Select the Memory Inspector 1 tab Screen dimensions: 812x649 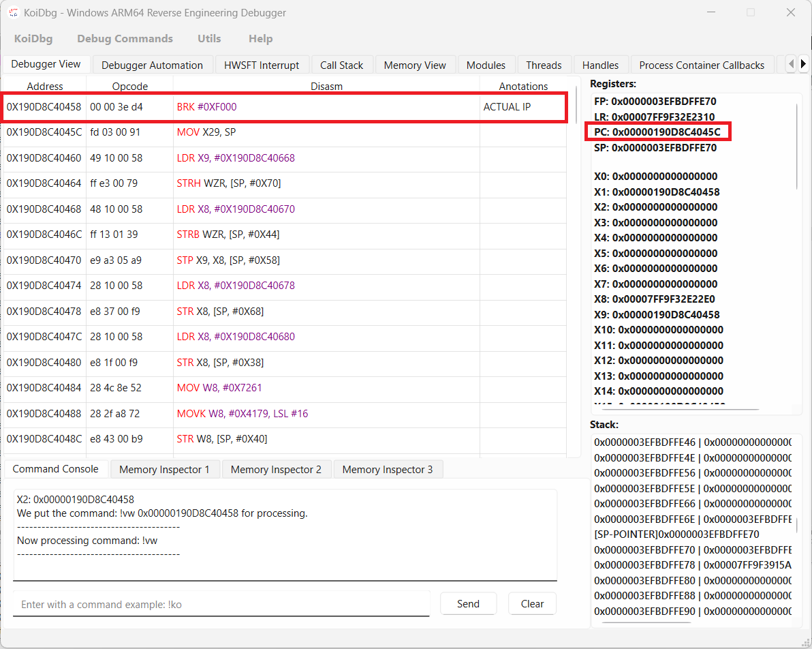tap(165, 470)
